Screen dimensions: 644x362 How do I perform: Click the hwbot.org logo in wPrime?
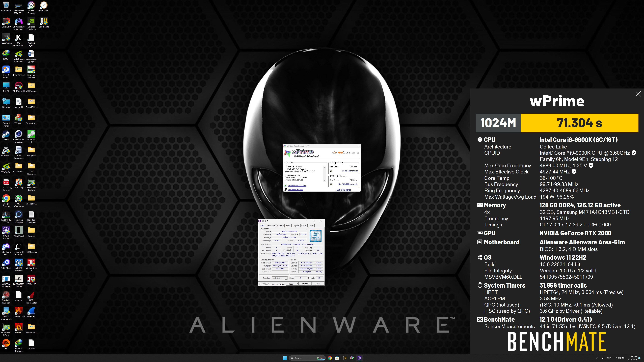346,152
